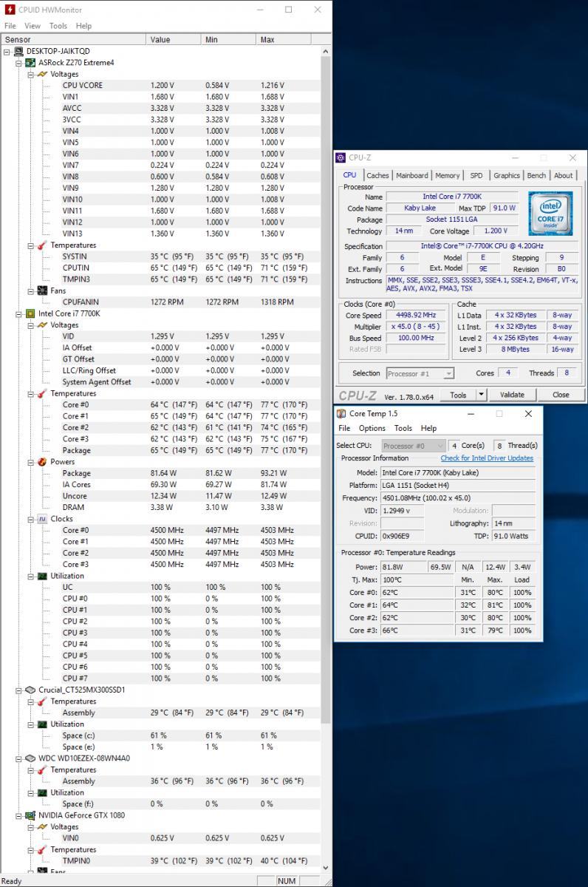This screenshot has height=887, width=588.
Task: Click the Intel Core i7 7700K chip icon
Action: [30, 313]
